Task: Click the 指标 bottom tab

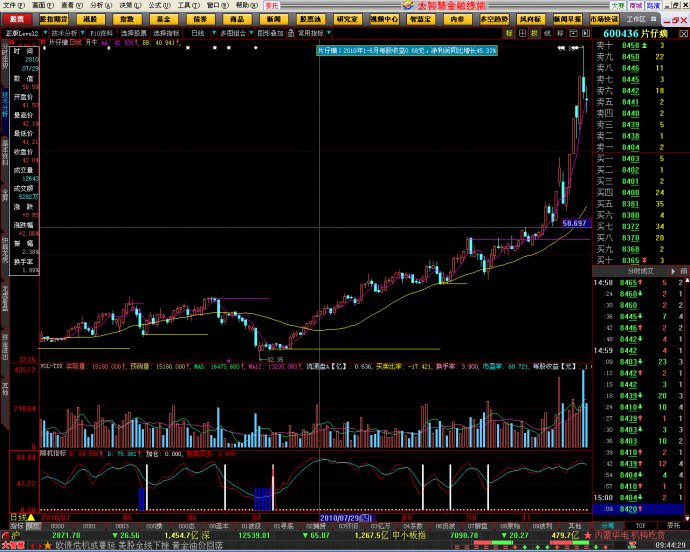Action: pyautogui.click(x=17, y=526)
